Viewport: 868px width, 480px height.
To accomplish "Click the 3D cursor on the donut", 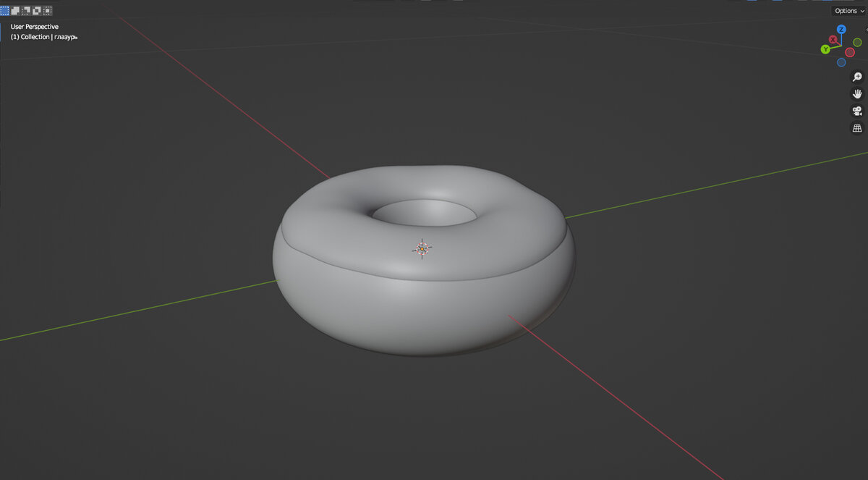I will click(x=422, y=248).
